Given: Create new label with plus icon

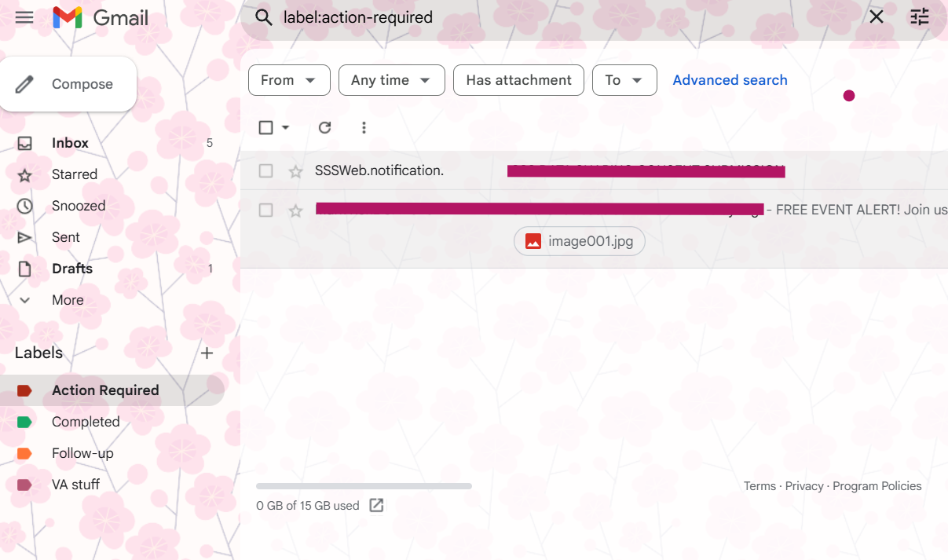Looking at the screenshot, I should click(207, 353).
